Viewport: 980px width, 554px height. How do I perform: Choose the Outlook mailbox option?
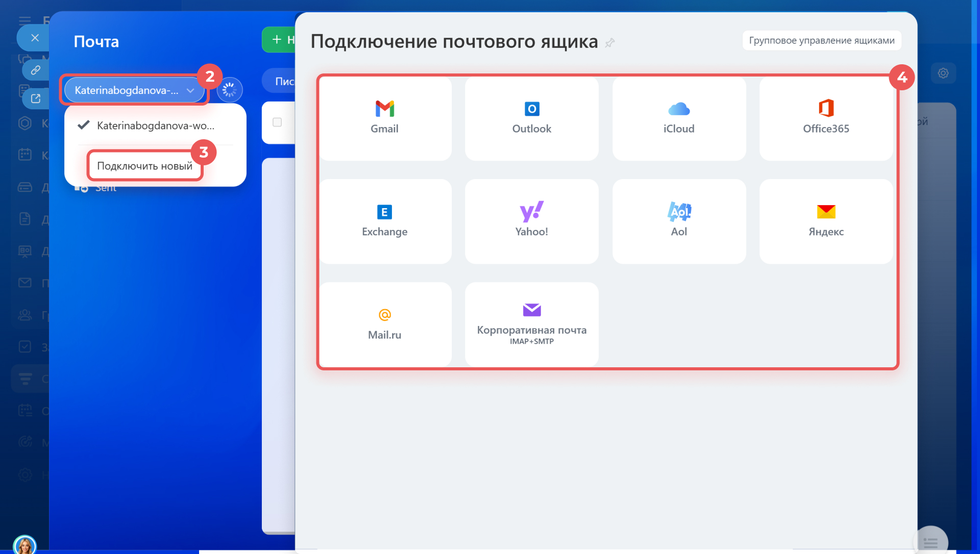coord(531,118)
